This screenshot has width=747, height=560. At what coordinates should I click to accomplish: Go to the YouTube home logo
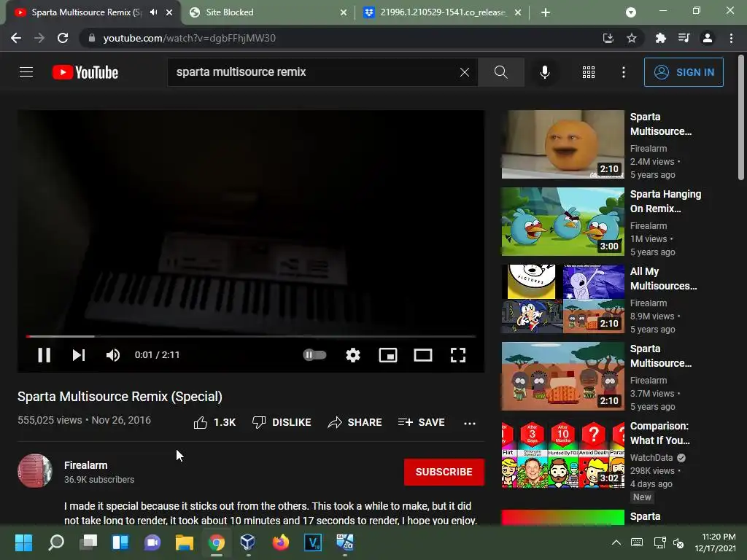tap(85, 72)
